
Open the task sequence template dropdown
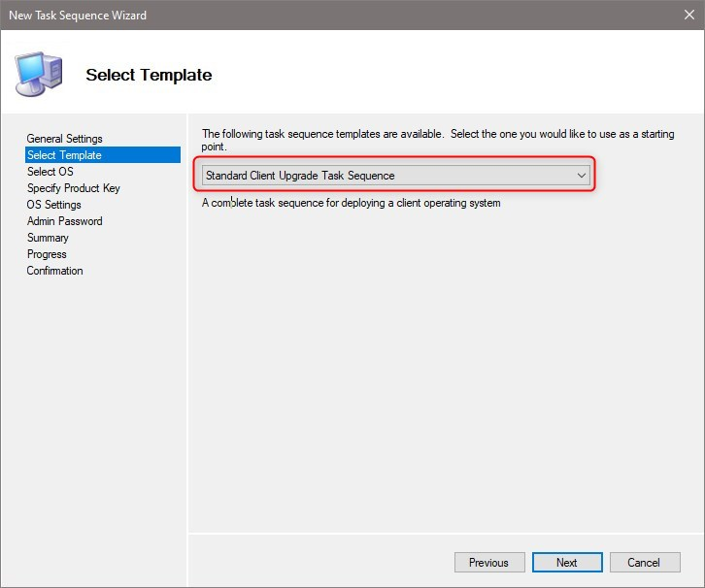395,176
